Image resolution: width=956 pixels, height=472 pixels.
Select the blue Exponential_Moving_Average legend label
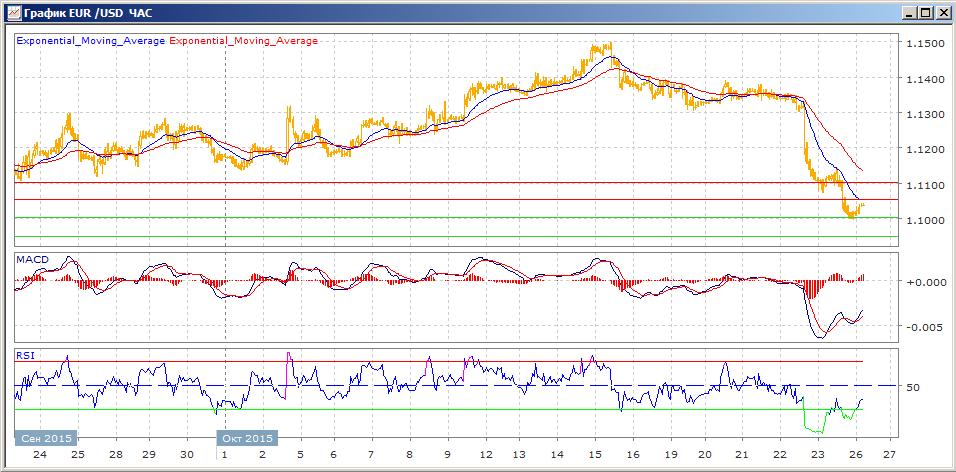91,41
